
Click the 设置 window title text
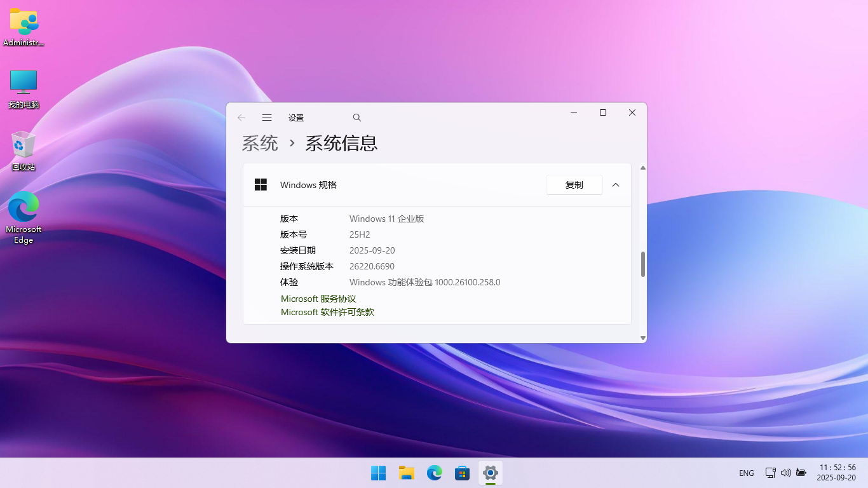point(296,118)
